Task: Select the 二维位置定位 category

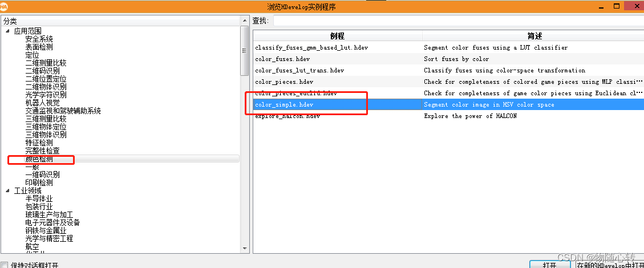Action: click(46, 79)
